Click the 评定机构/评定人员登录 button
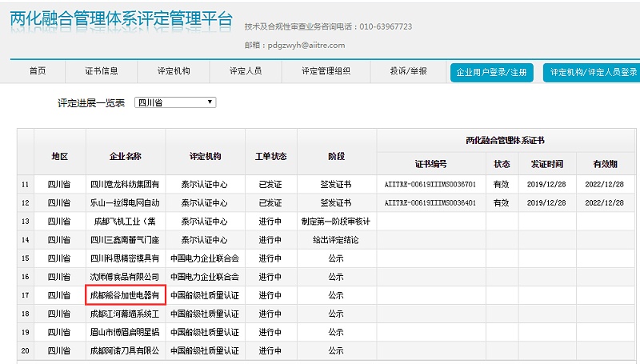This screenshot has height=364, width=640. click(591, 72)
